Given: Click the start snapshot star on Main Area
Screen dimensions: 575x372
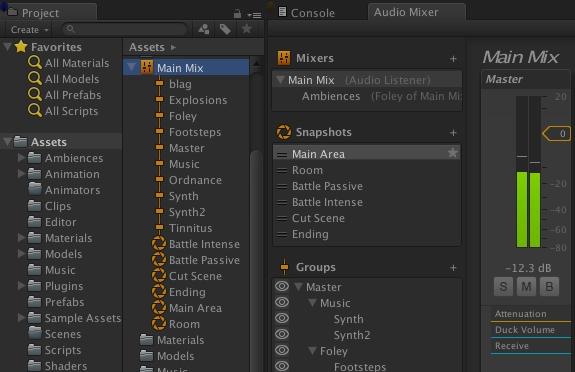Looking at the screenshot, I should 453,153.
